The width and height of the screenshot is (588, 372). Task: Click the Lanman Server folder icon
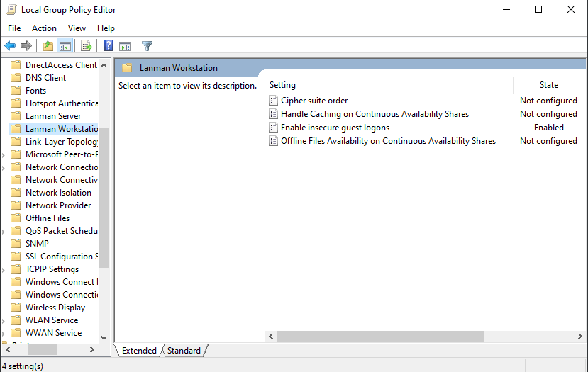(x=16, y=116)
